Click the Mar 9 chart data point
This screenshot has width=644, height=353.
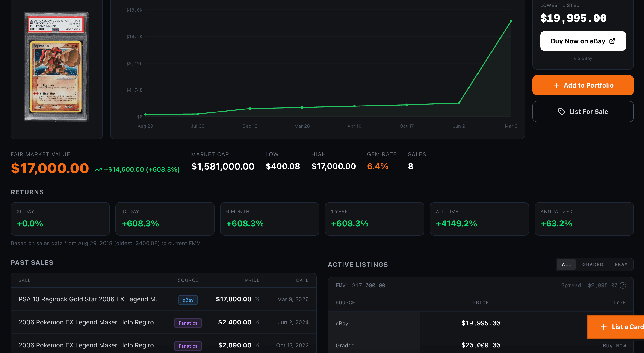coord(511,21)
